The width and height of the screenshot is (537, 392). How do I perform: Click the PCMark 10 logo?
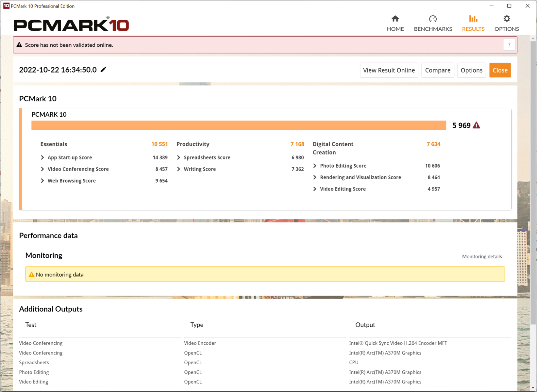point(71,24)
